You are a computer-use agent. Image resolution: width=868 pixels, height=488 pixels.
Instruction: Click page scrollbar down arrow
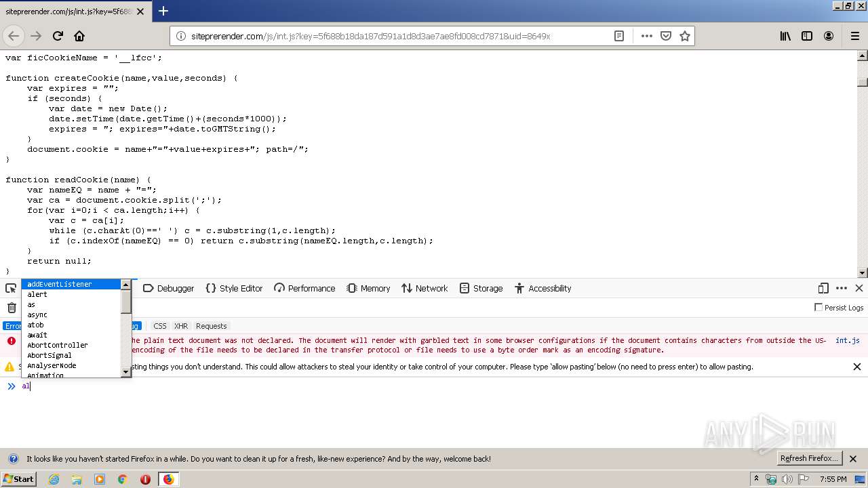[x=863, y=272]
